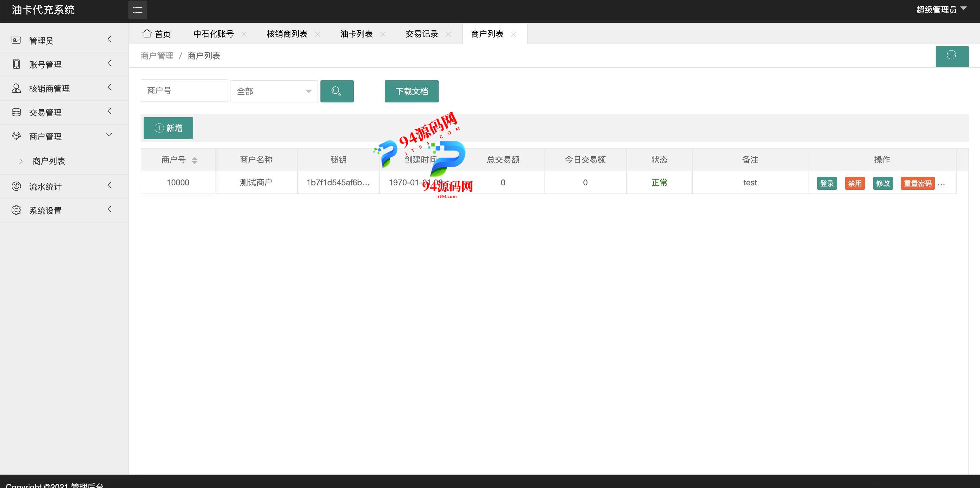Click the 秘钥 column header
This screenshot has height=488, width=980.
[x=338, y=160]
